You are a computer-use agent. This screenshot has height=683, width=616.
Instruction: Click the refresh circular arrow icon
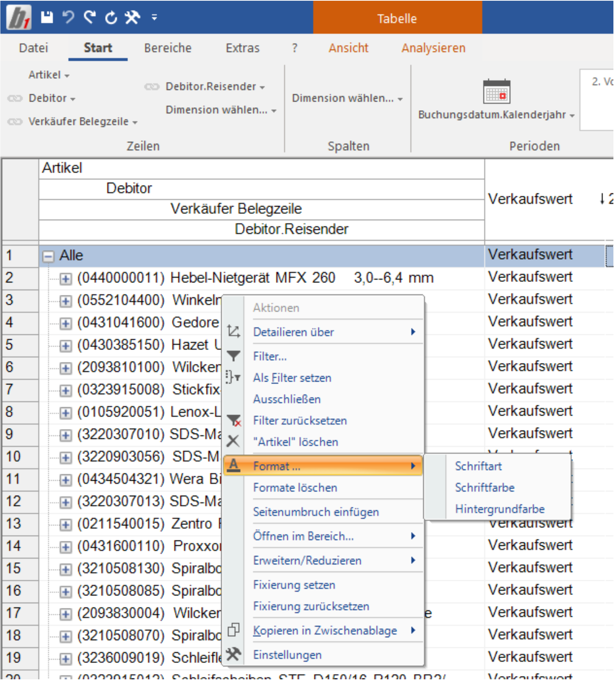(111, 17)
